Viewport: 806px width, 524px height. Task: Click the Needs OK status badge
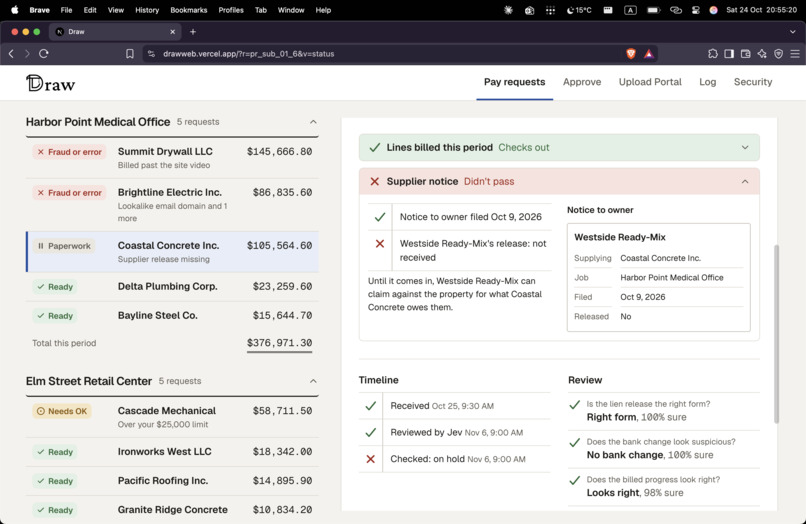[x=62, y=411]
